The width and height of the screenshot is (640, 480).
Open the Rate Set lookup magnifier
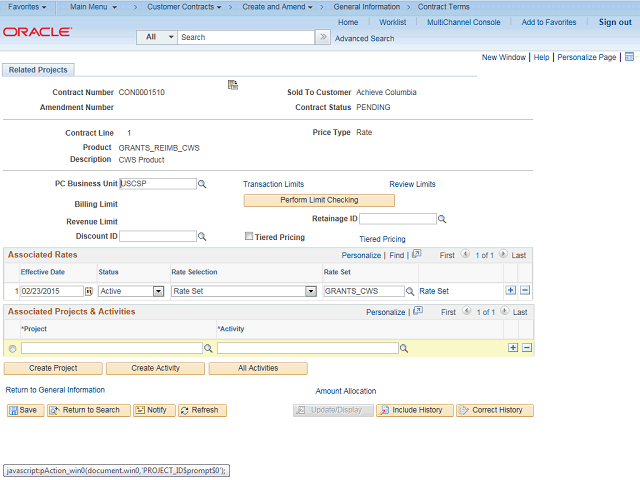pos(410,291)
